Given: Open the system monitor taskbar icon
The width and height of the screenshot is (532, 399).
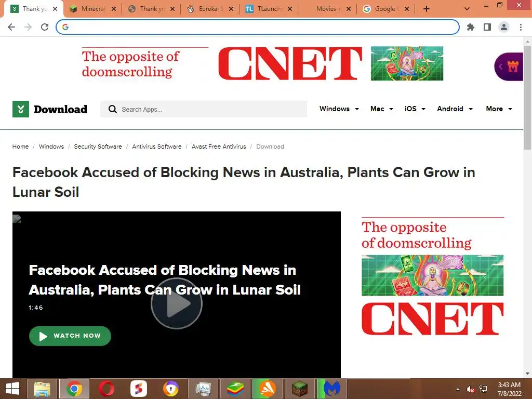Looking at the screenshot, I should 203,389.
